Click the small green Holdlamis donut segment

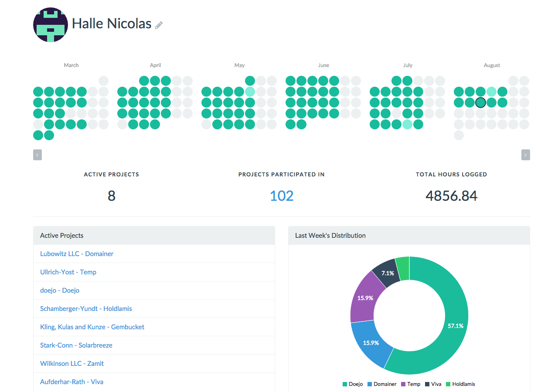403,268
